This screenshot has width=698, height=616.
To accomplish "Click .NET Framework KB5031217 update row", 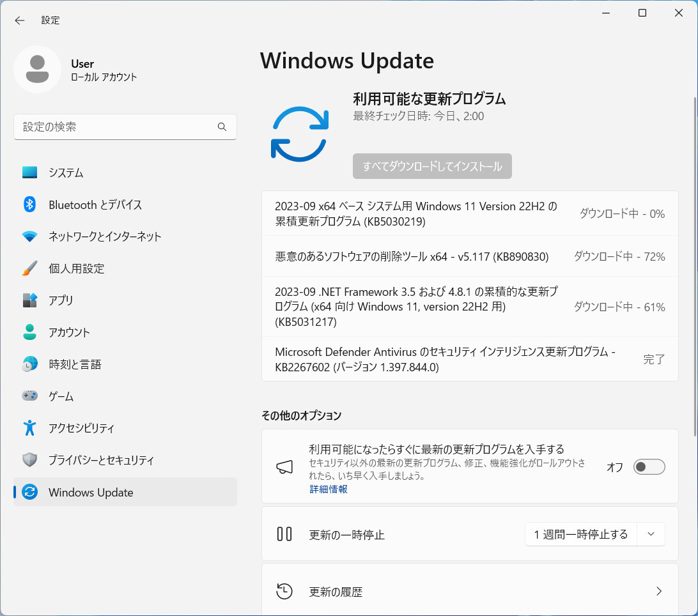I will (470, 307).
